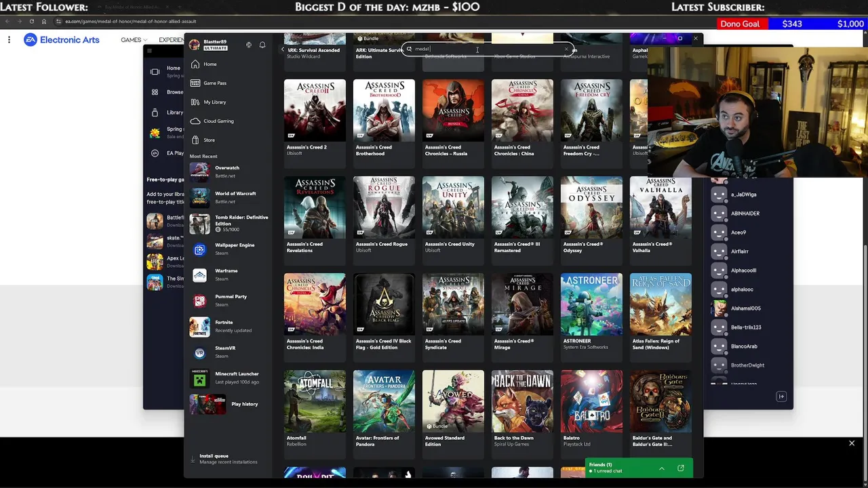Open the Friends (1) unread chat bar
868x488 pixels.
pyautogui.click(x=639, y=468)
